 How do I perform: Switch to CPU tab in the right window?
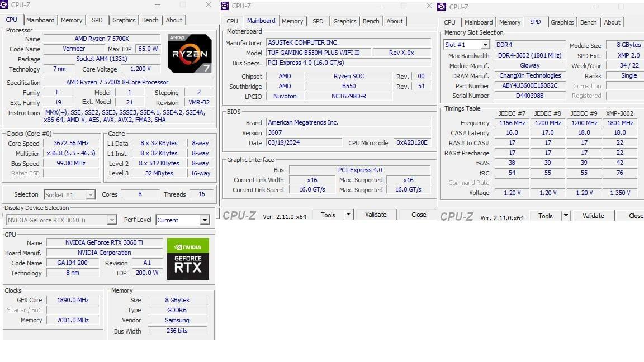click(449, 22)
